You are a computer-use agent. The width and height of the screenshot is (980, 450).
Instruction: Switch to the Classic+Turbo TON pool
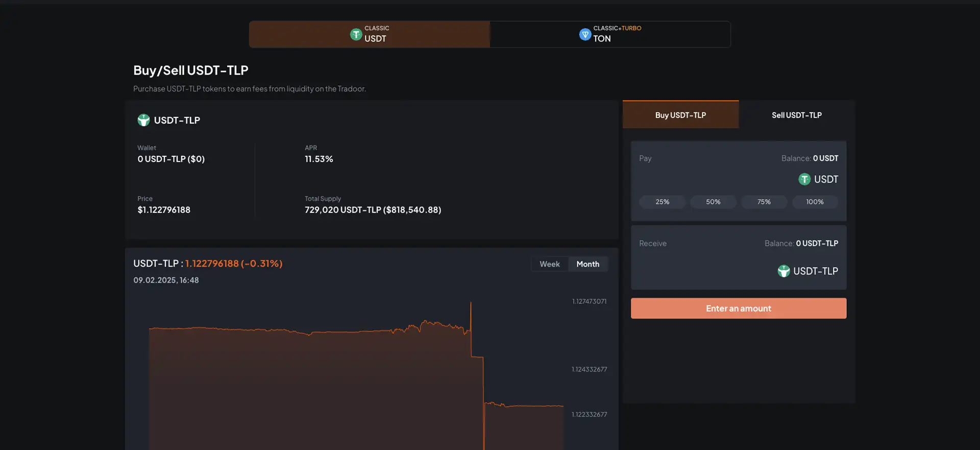(x=610, y=34)
